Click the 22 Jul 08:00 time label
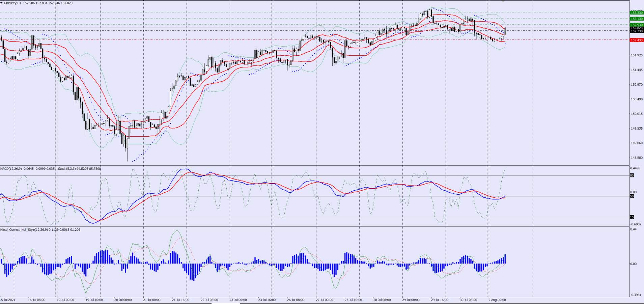The image size is (644, 304). (209, 300)
